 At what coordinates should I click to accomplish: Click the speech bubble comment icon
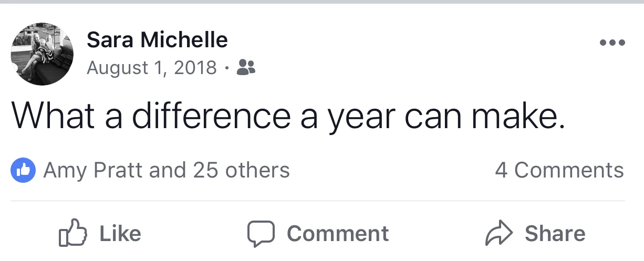(x=261, y=234)
